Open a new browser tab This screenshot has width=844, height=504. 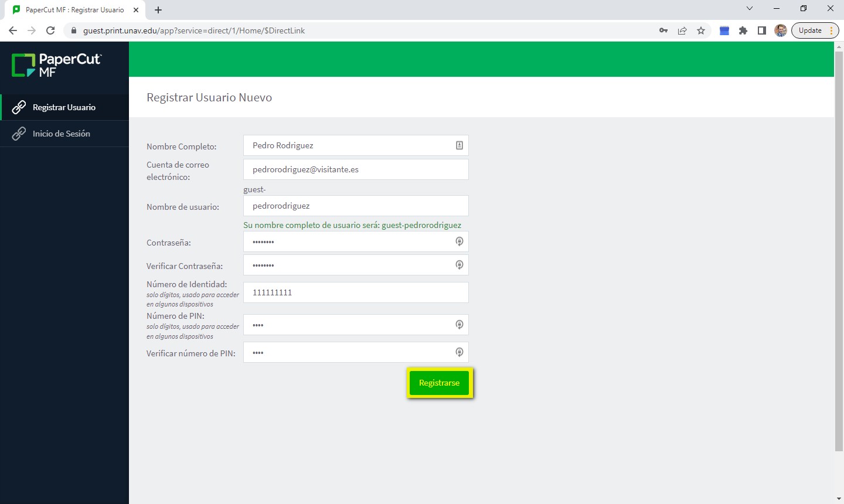point(158,10)
